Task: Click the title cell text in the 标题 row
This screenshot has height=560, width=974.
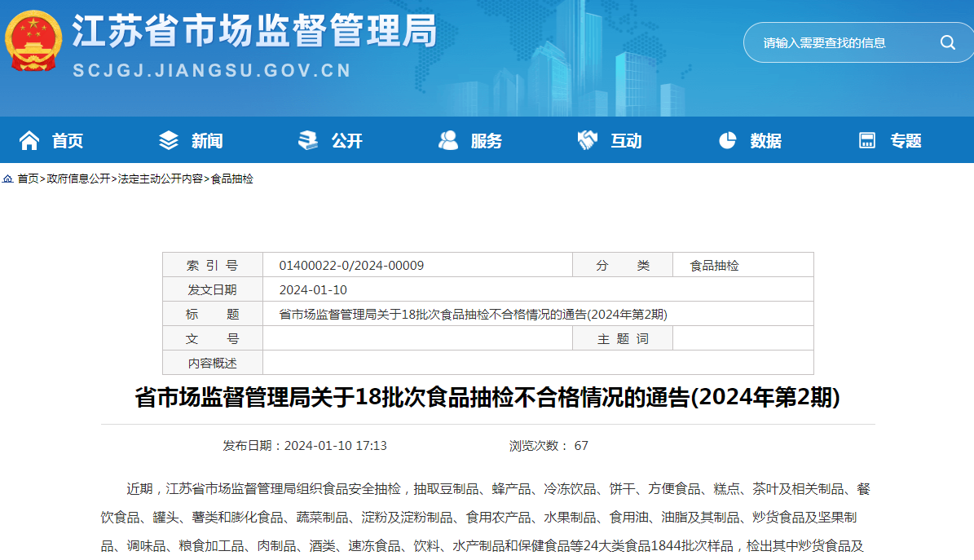Action: point(474,314)
